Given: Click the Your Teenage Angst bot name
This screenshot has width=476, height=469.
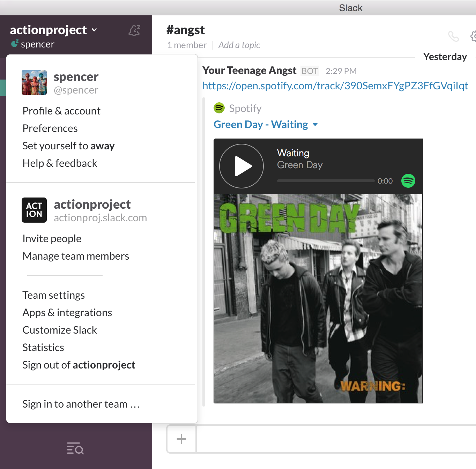Looking at the screenshot, I should (249, 70).
